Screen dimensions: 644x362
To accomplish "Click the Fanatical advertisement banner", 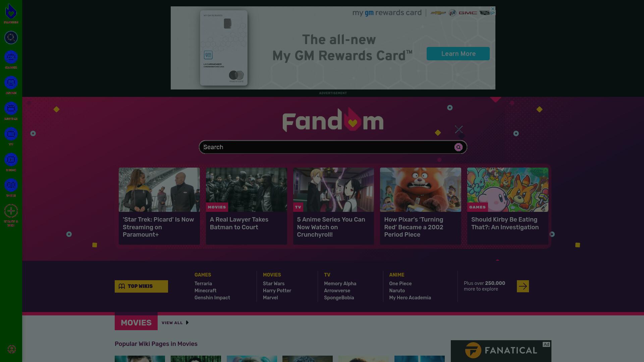I will 501,351.
